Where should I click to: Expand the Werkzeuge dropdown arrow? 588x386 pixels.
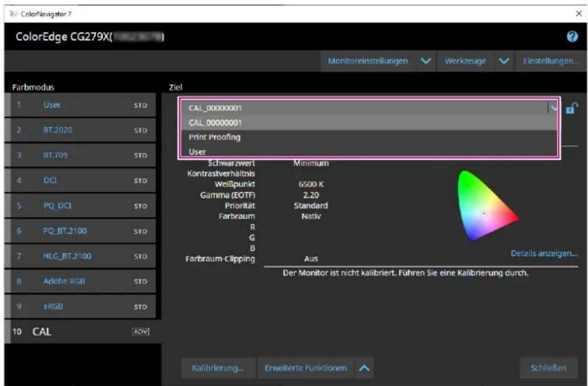click(x=504, y=61)
